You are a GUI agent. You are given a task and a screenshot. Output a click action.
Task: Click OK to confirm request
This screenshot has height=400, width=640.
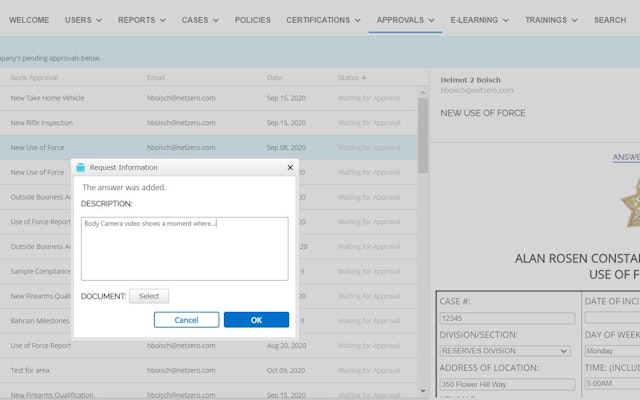click(x=256, y=320)
